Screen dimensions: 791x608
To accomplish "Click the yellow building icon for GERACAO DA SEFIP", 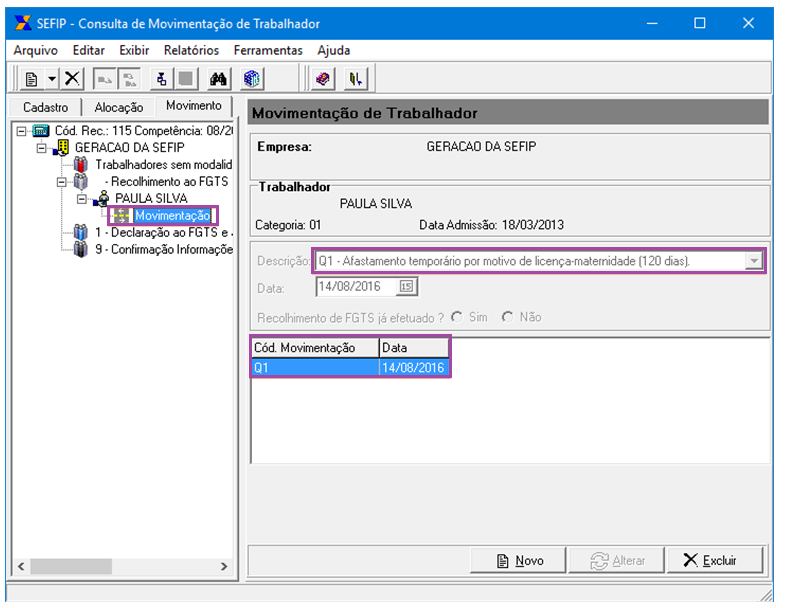I will coord(61,148).
